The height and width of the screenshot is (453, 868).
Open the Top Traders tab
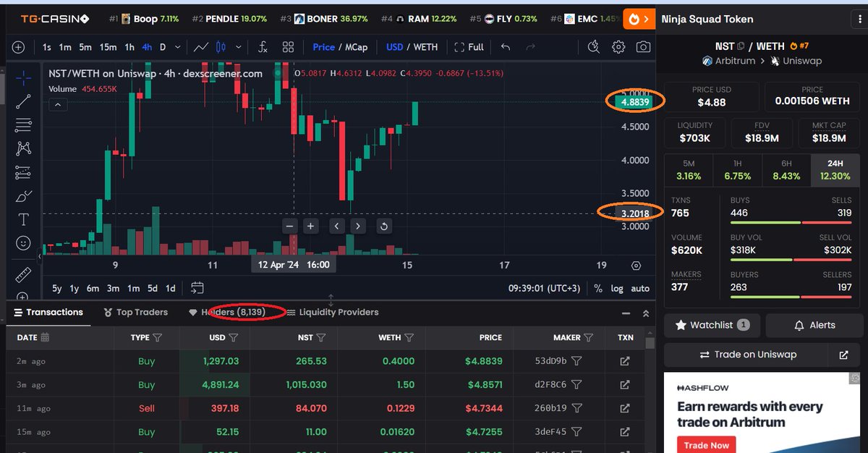pos(135,312)
